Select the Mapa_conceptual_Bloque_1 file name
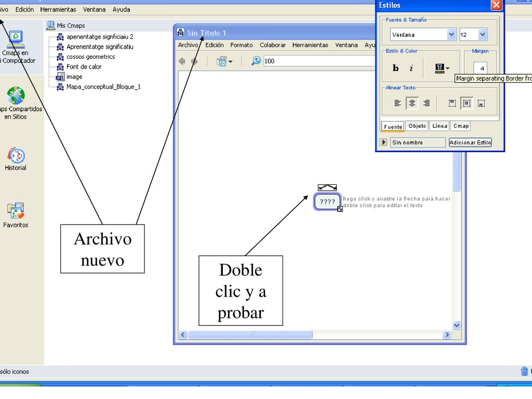532x399 pixels. click(103, 87)
